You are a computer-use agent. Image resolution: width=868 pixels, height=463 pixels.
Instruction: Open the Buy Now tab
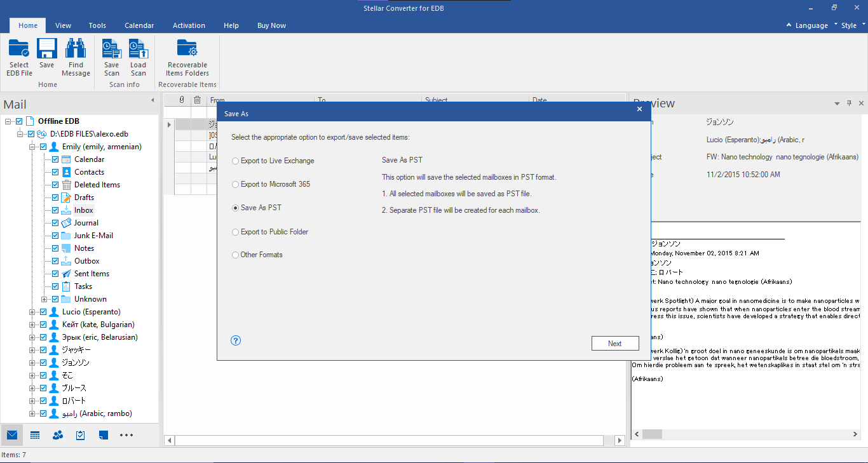click(271, 25)
